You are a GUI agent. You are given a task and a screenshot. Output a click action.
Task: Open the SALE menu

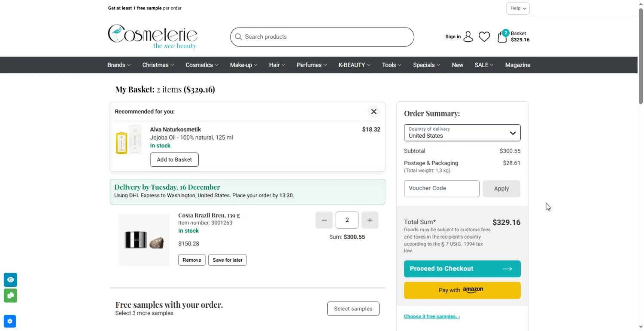point(484,65)
